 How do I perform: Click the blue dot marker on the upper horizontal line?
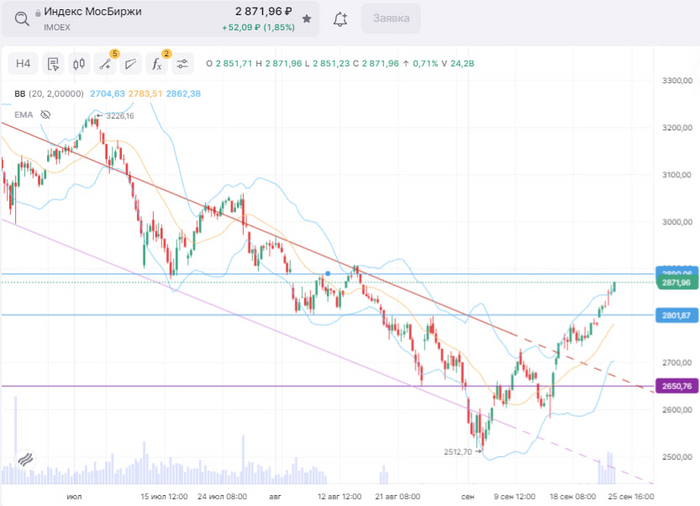tap(328, 273)
